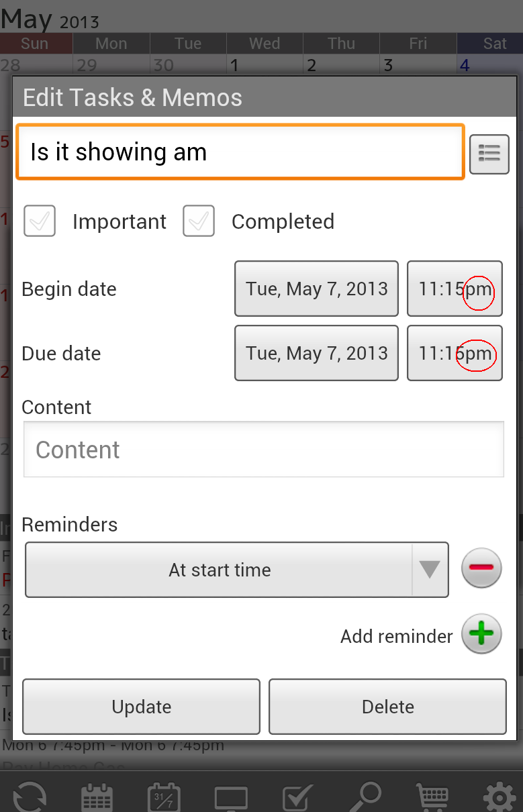The image size is (523, 812).
Task: Remove reminder with red minus button
Action: click(481, 568)
